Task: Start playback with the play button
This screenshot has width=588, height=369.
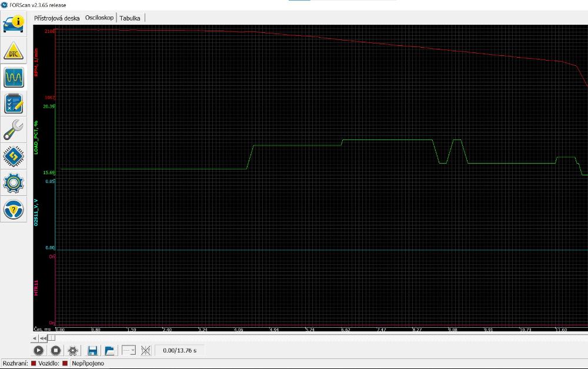Action: [x=39, y=351]
